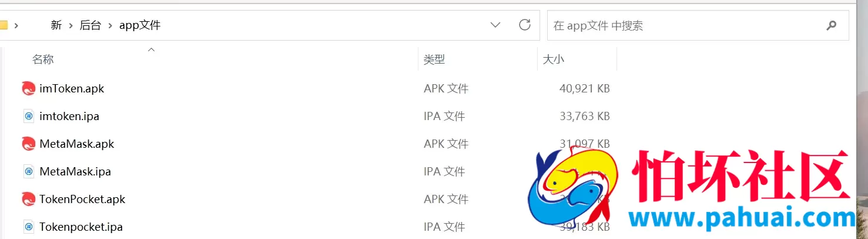868x239 pixels.
Task: Select the MetaMask.apk file name
Action: tap(77, 144)
